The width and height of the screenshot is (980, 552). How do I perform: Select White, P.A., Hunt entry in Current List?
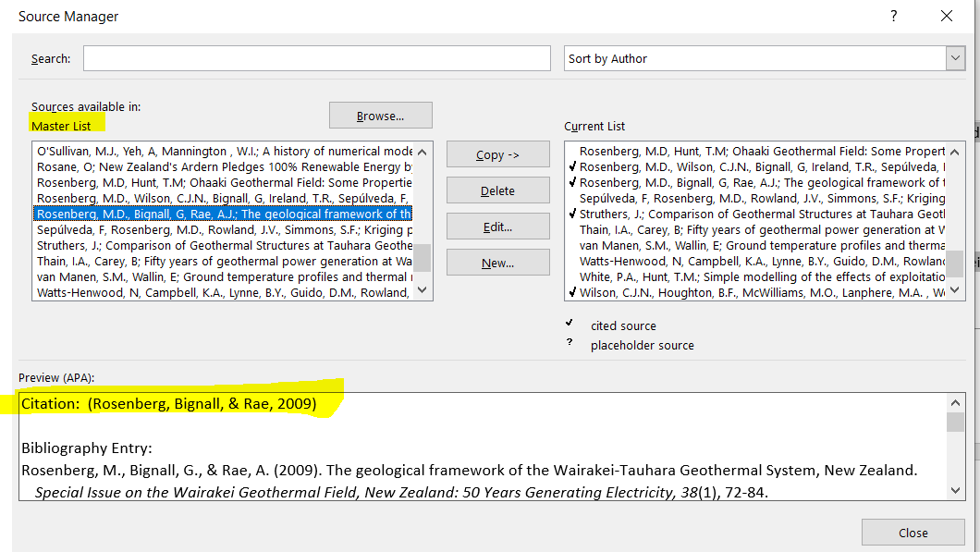pyautogui.click(x=756, y=277)
